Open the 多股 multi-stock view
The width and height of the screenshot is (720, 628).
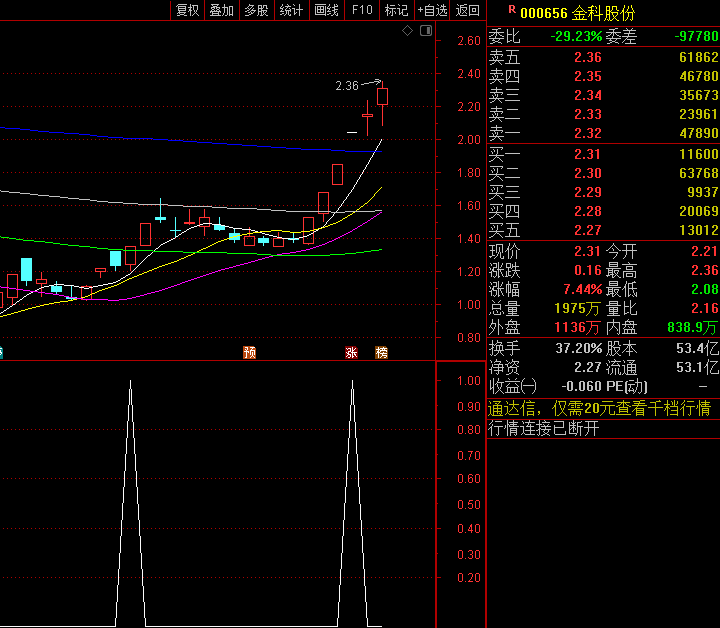(257, 10)
